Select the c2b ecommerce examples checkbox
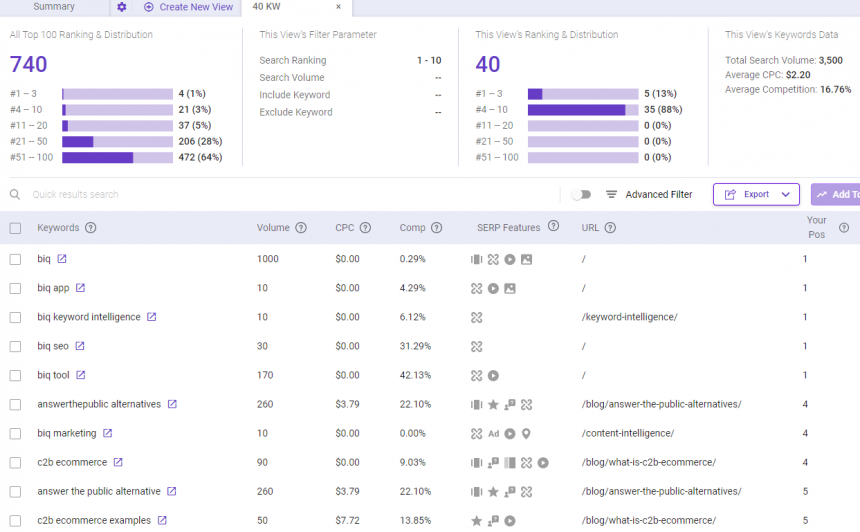Viewport: 860px width, 532px height. tap(15, 521)
